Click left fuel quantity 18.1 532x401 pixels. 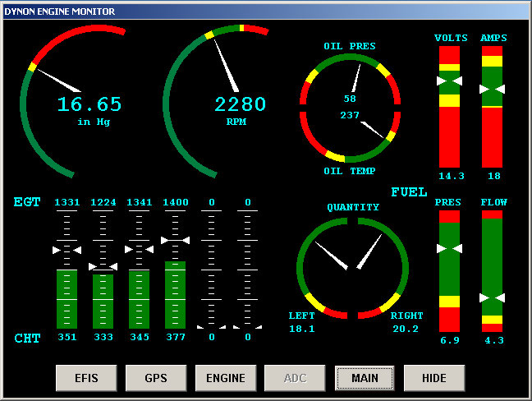coord(302,329)
